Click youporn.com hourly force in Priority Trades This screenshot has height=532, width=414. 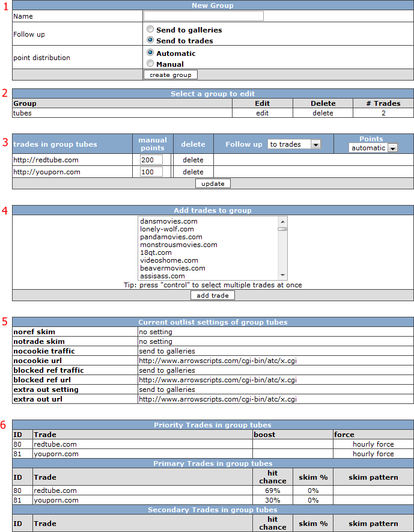pos(373,454)
